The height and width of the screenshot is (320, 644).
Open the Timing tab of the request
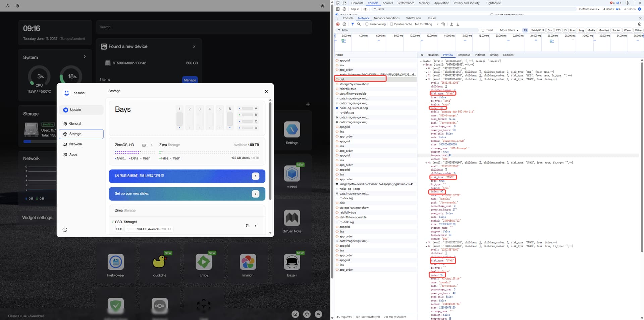pos(494,55)
